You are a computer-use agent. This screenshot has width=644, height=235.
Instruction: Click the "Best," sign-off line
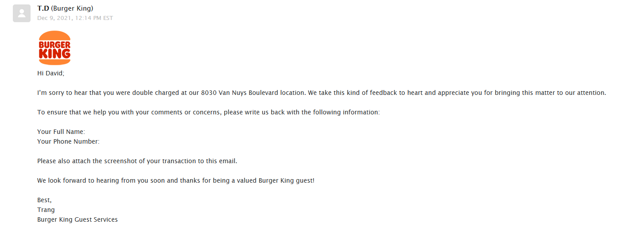44,200
